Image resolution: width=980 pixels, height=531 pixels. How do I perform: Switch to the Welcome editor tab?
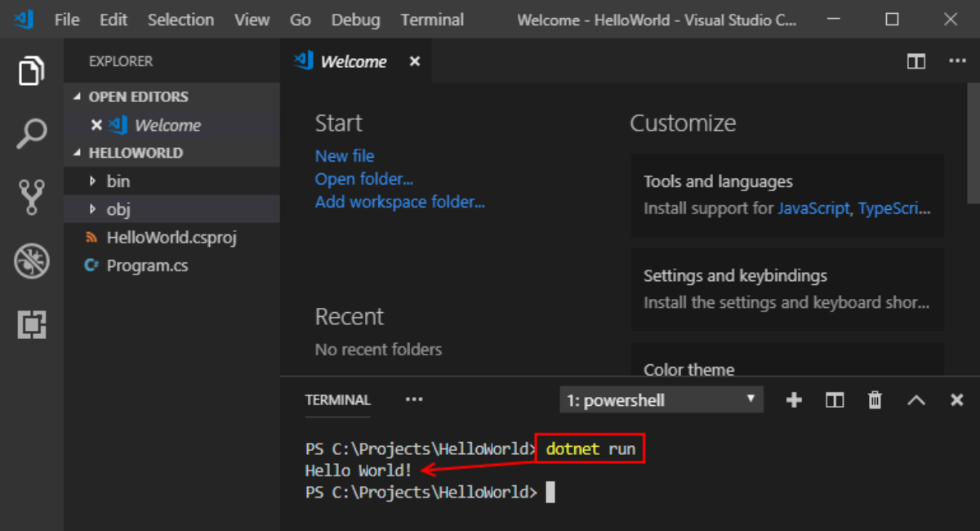[x=355, y=61]
